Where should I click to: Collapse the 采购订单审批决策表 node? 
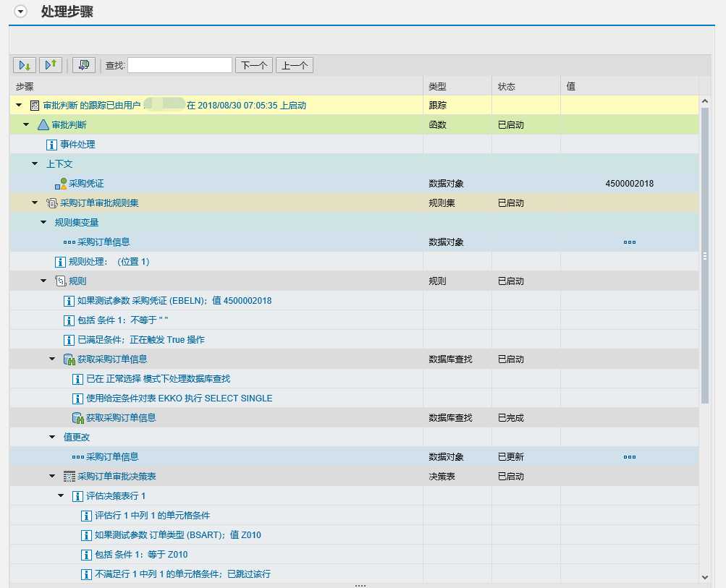click(x=52, y=476)
